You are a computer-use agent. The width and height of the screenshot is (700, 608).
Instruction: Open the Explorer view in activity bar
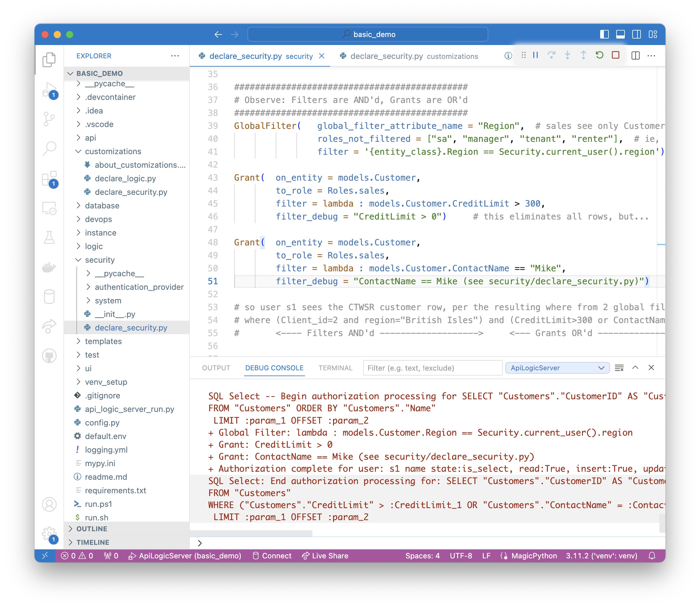coord(49,60)
